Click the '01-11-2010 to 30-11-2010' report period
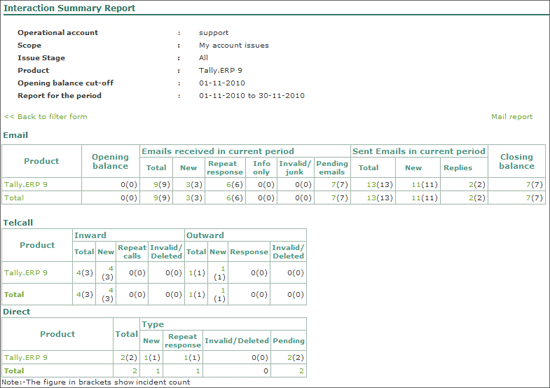 (251, 95)
